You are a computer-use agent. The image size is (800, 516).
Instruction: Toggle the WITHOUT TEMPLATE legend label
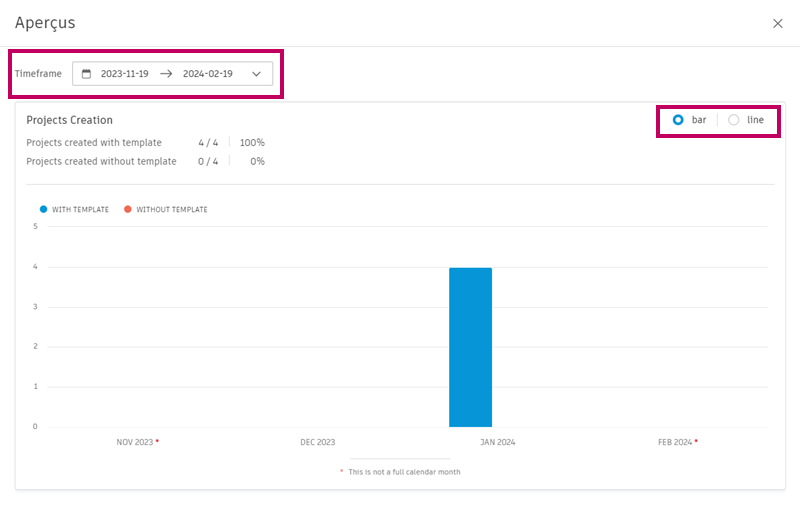172,209
